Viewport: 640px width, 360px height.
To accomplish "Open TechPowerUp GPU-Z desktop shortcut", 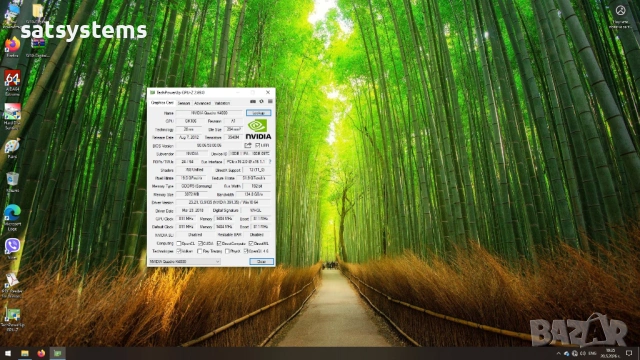I will point(12,320).
